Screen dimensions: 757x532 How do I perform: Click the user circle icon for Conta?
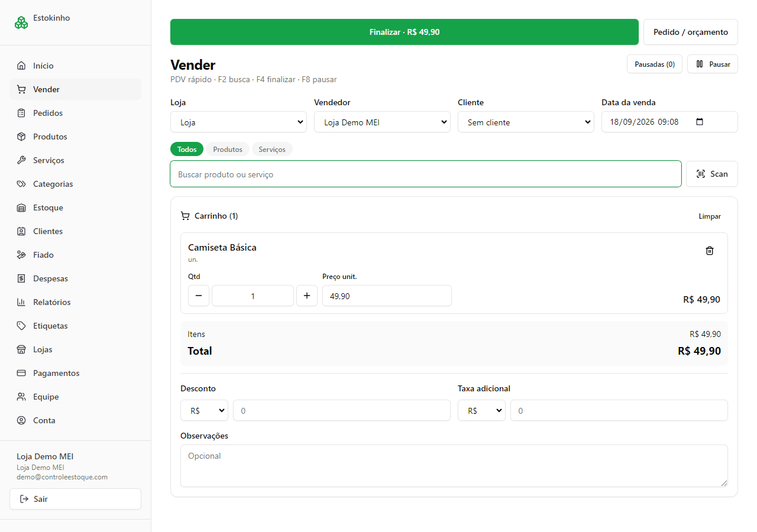click(21, 420)
